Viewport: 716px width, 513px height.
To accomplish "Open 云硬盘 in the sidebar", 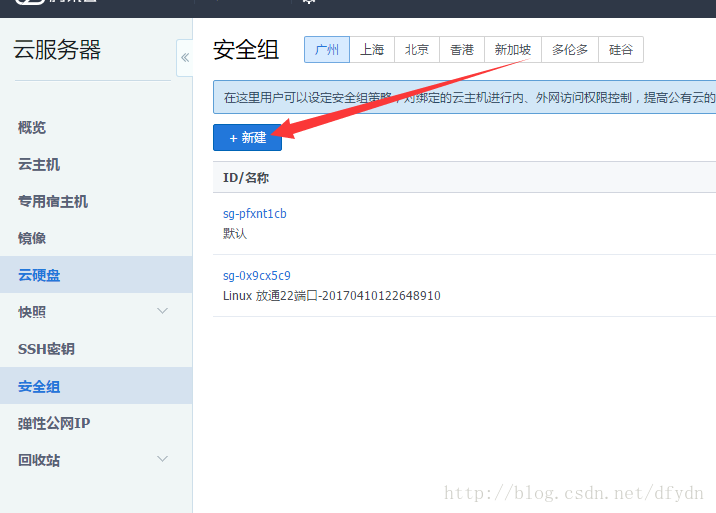I will click(x=39, y=275).
